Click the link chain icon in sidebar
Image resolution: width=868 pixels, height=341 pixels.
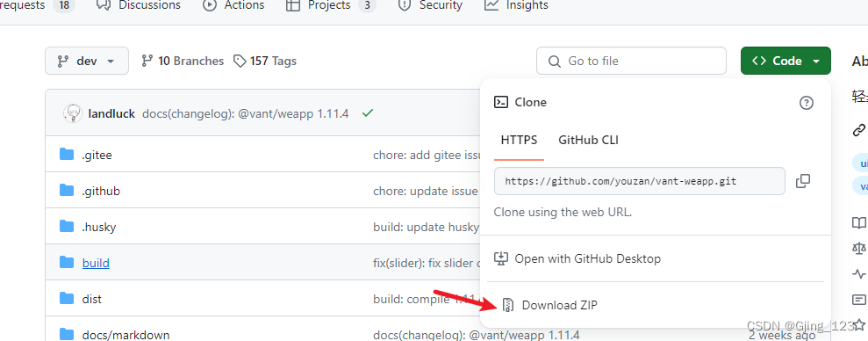[859, 131]
